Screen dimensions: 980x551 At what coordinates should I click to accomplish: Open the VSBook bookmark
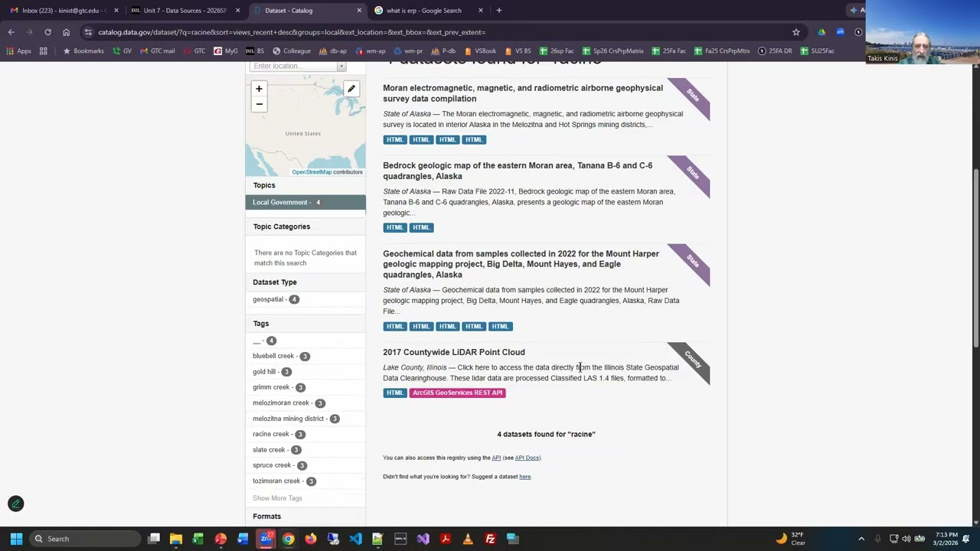(480, 51)
